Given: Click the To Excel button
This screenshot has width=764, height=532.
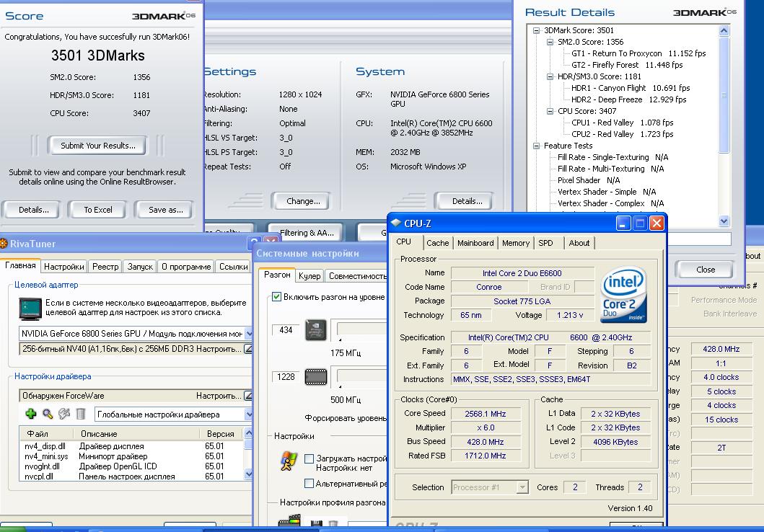Looking at the screenshot, I should coord(97,210).
